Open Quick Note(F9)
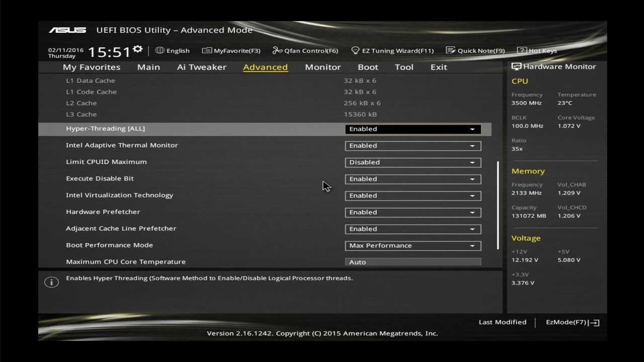This screenshot has height=362, width=644. [475, 51]
